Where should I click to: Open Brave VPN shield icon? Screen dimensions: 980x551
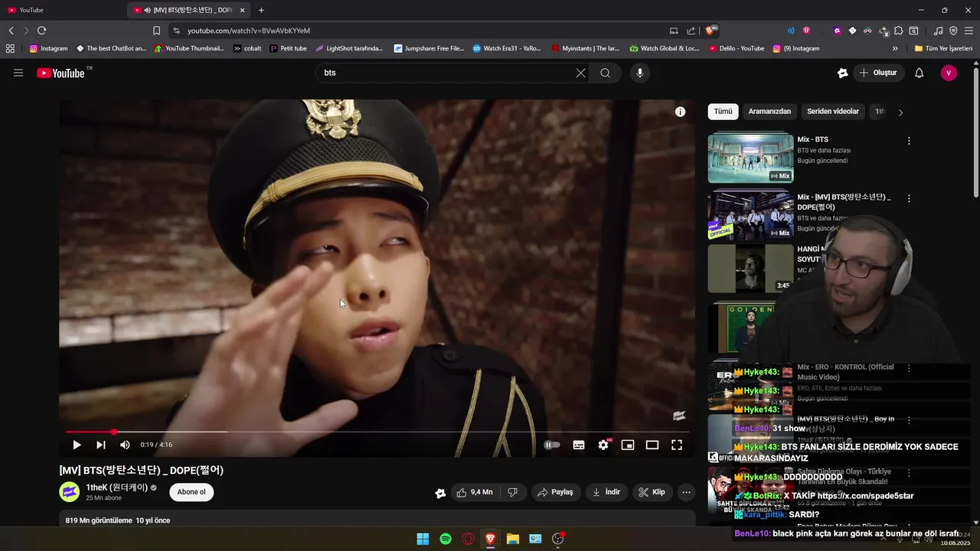pos(953,31)
